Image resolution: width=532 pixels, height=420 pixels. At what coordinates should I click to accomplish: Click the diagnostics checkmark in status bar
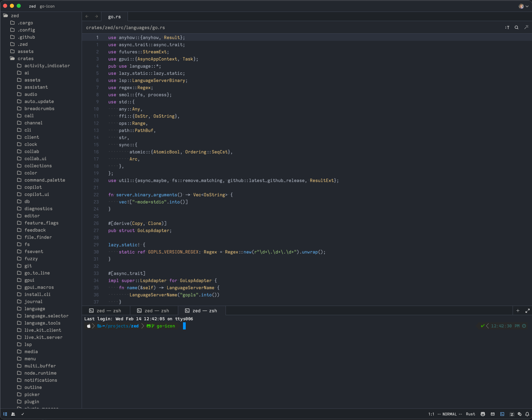click(22, 414)
